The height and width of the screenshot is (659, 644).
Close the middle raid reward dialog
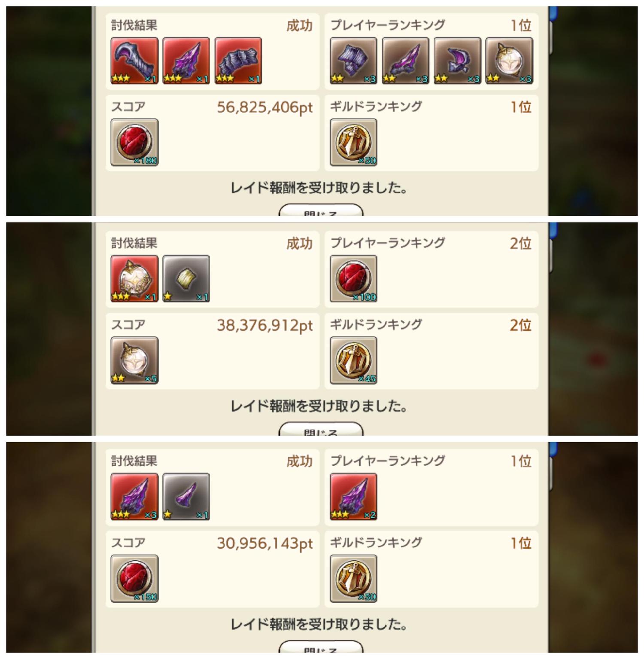coord(321,428)
